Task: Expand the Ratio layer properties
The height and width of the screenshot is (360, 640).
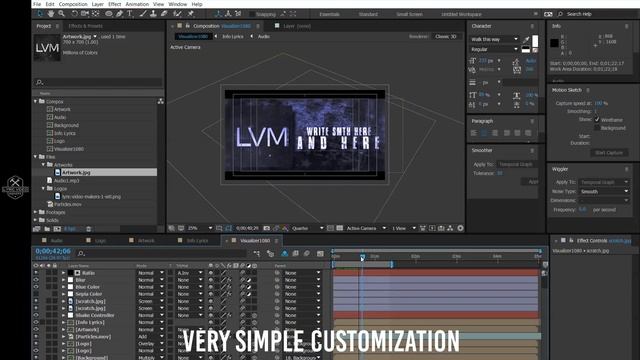Action: pos(63,273)
